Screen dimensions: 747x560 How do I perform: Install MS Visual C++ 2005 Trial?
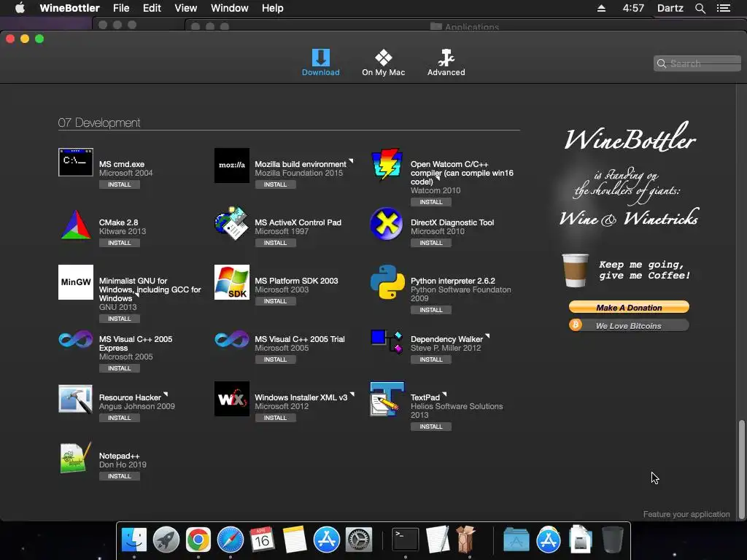coord(275,359)
